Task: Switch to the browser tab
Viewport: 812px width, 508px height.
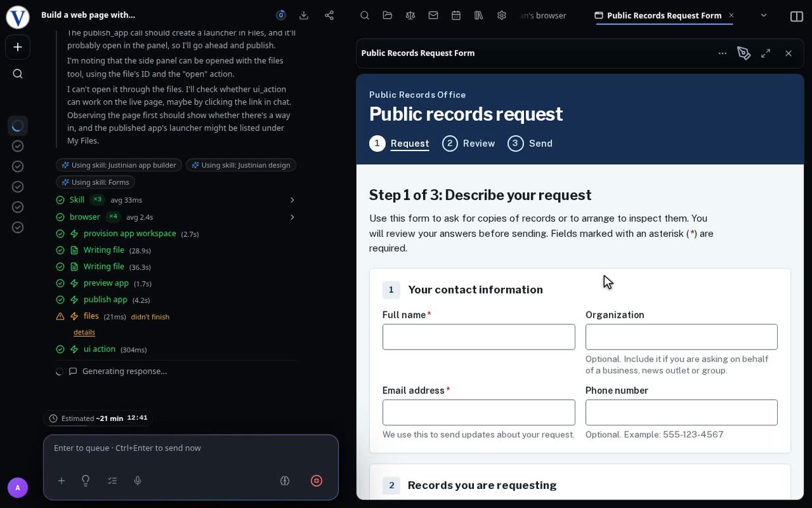Action: 543,15
